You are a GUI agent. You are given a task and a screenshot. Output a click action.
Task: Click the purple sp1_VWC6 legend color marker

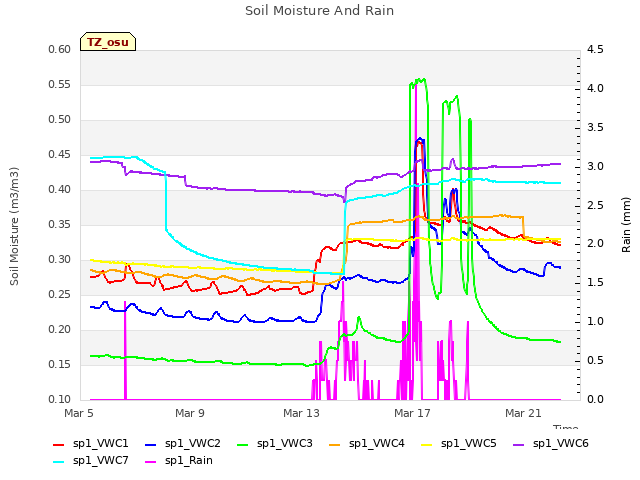coord(519,444)
